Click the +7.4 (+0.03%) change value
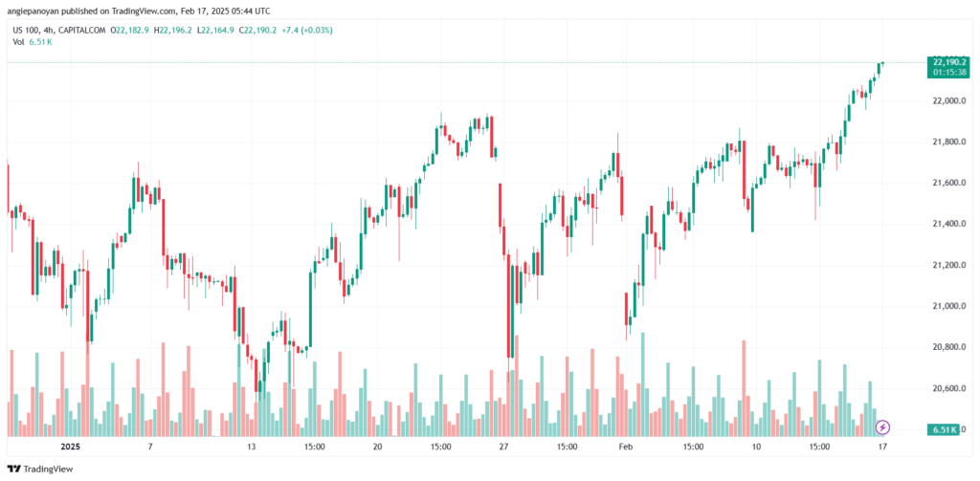Viewport: 980px width, 481px height. coord(302,30)
